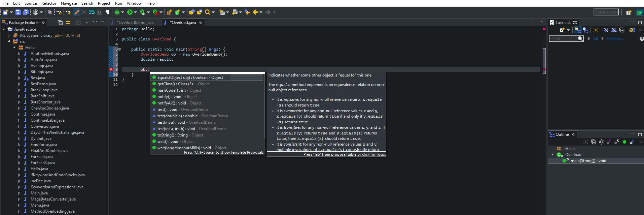Toggle Mark Occurrences pencil icon
Viewport: 644px width, 215px height.
76,12
